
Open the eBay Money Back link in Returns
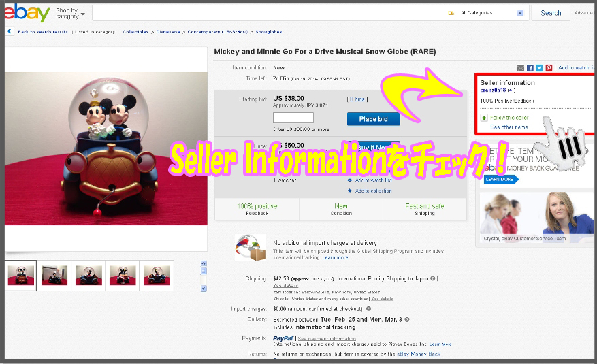tap(419, 354)
